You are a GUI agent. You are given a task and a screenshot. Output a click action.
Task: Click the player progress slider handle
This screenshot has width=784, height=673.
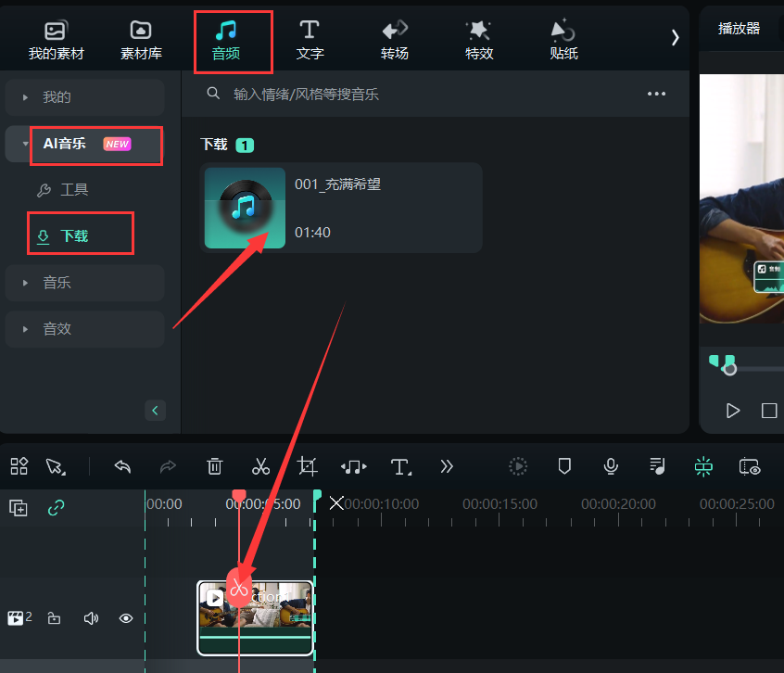click(730, 369)
